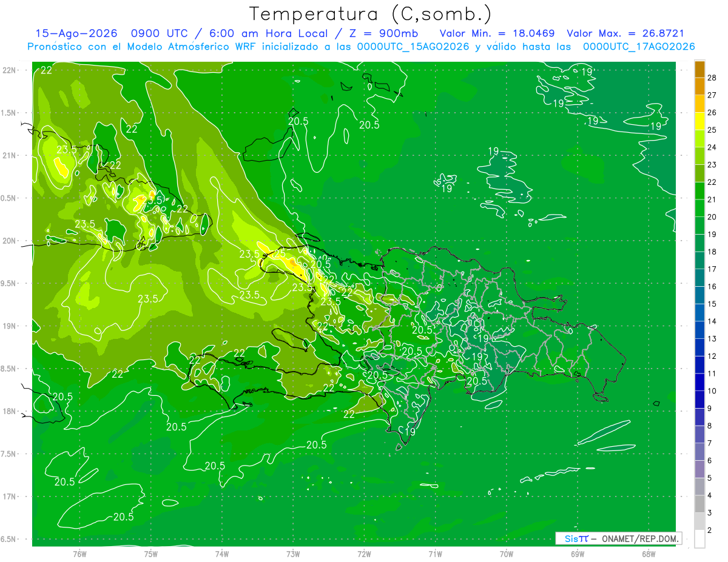Click the dark orange swatch above legend value 28
Screen dimensions: 728x562
(x=699, y=69)
